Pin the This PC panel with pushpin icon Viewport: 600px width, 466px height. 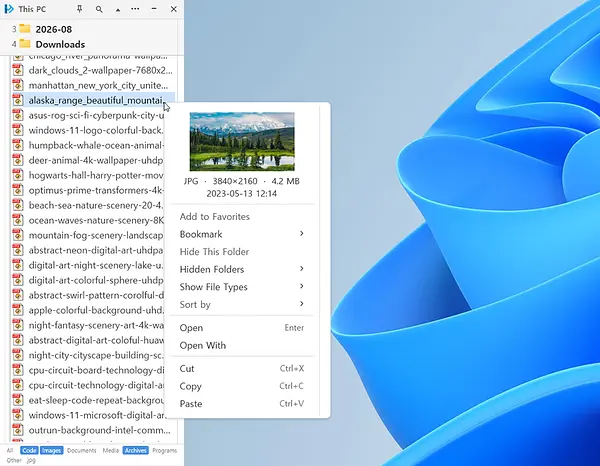click(80, 9)
